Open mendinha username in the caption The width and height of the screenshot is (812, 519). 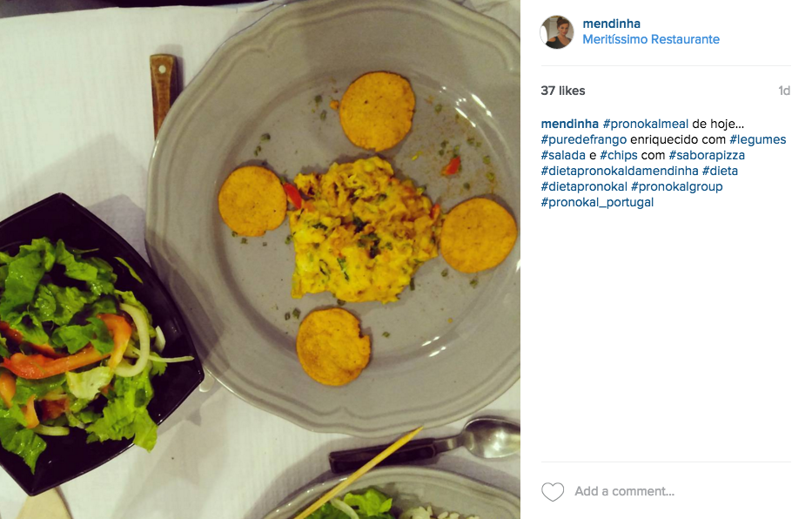pyautogui.click(x=570, y=124)
